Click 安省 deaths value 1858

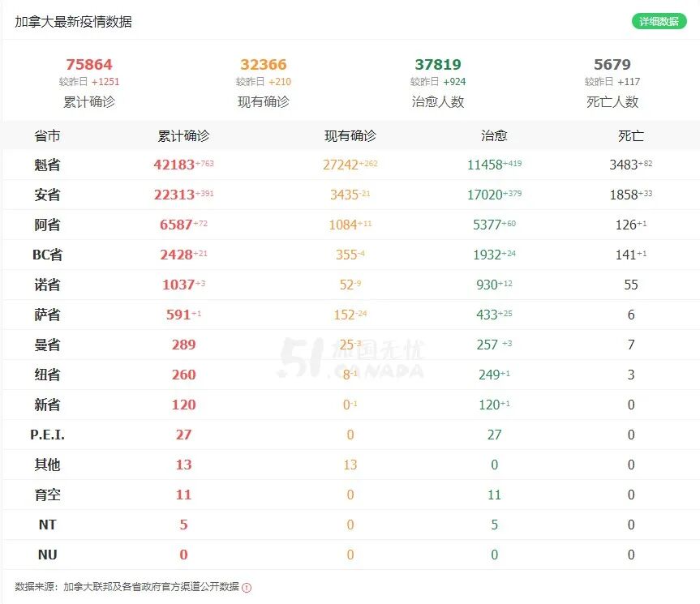[624, 195]
